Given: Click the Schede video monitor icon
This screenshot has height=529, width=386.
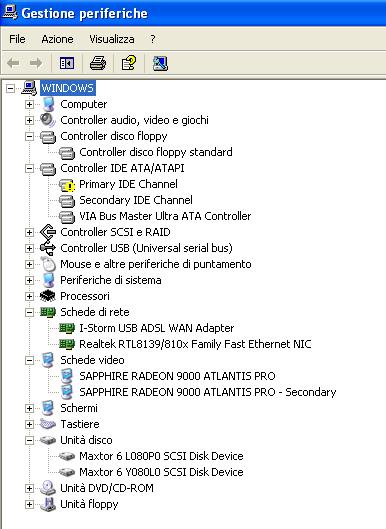Looking at the screenshot, I should (48, 360).
